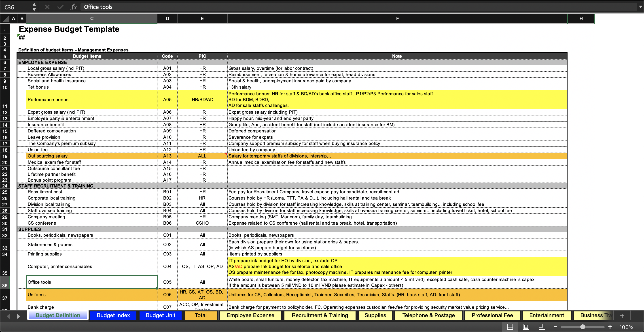Open the Entertainment sheet tab
The width and height of the screenshot is (644, 332).
click(547, 315)
